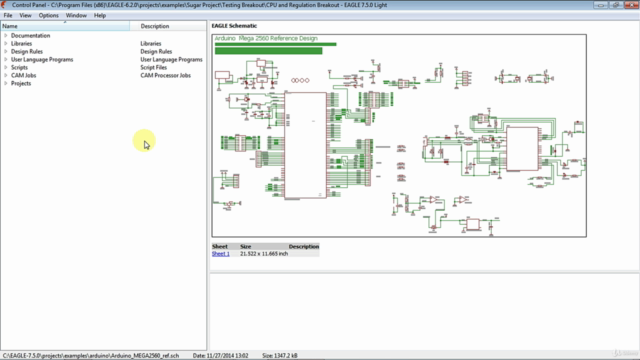The width and height of the screenshot is (640, 360).
Task: Click the 'Sheet' column header in table
Action: (220, 247)
